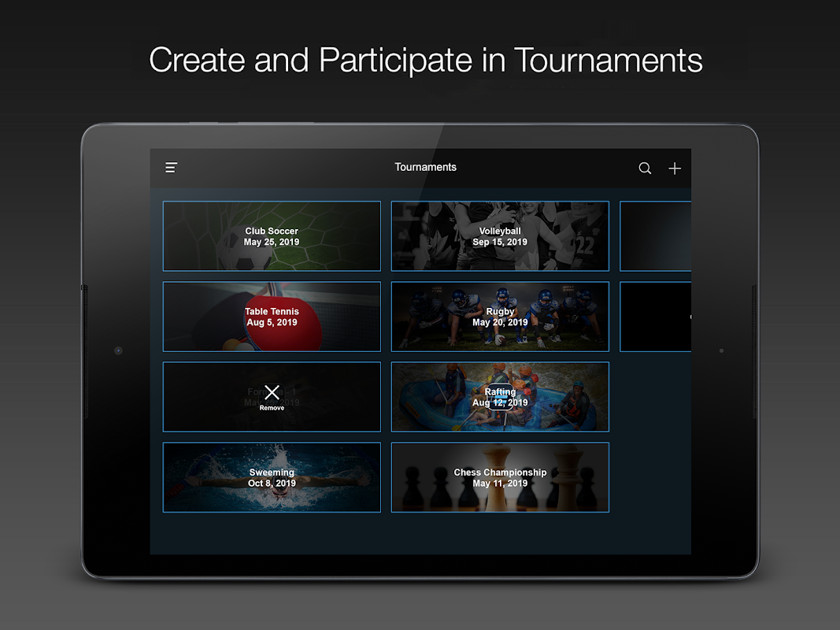
Task: Click the Tournaments header title
Action: 425,167
